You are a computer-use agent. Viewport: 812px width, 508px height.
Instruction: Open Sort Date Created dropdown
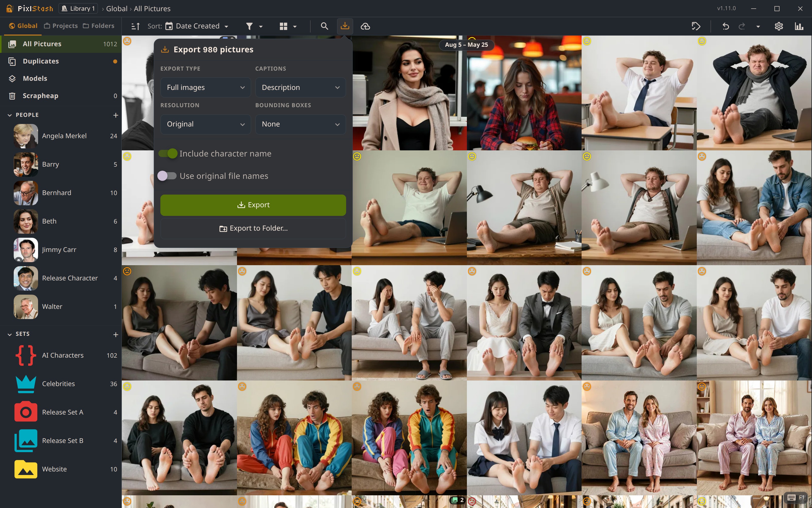197,26
